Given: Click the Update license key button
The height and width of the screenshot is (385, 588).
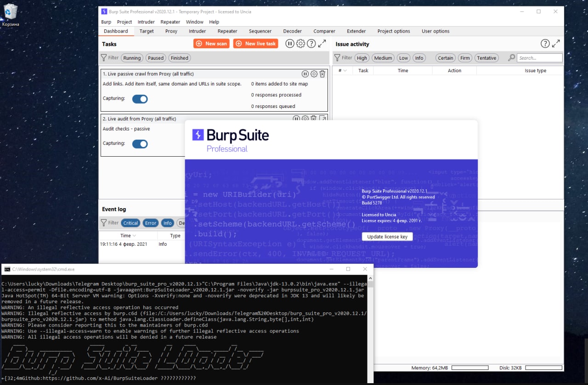Looking at the screenshot, I should tap(387, 237).
